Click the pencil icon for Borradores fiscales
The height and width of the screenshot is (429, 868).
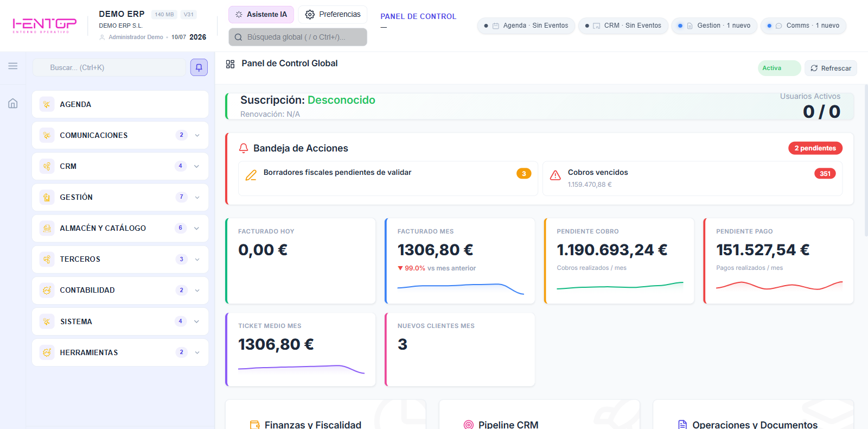[x=251, y=175]
